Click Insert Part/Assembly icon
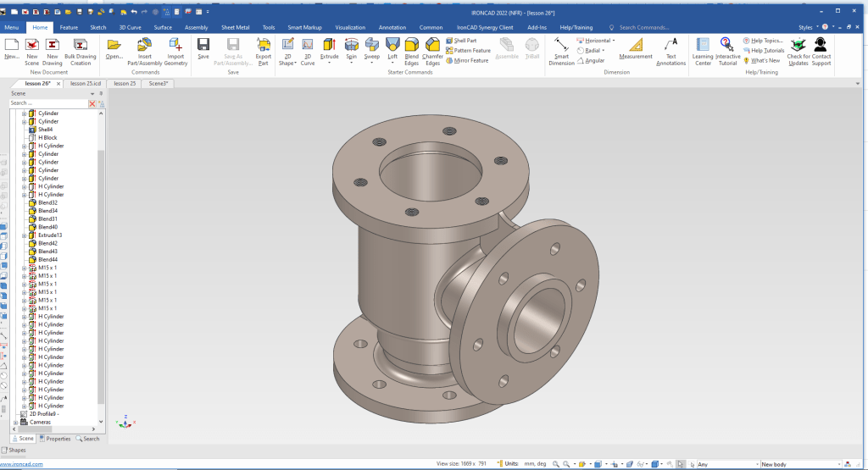Screen dimensions: 868x470 (x=144, y=44)
